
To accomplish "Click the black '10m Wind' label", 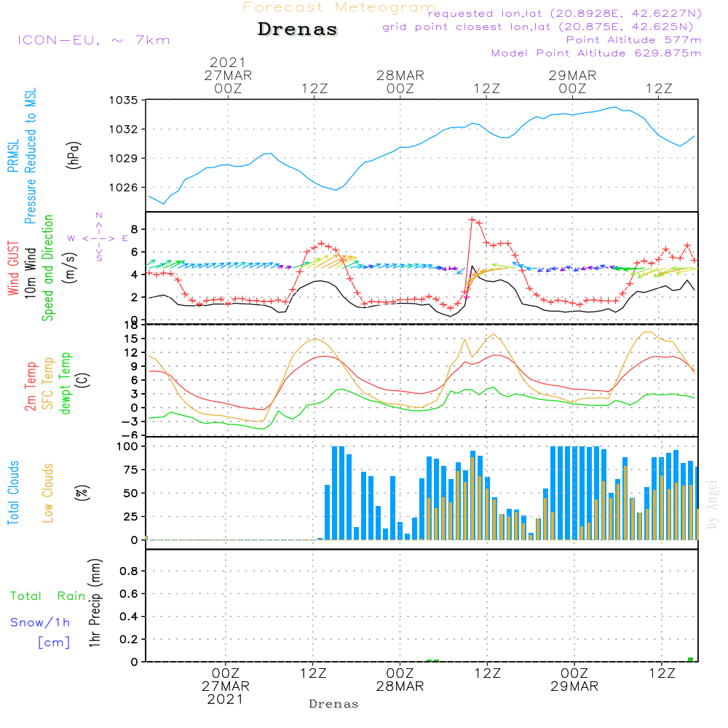I will 31,272.
